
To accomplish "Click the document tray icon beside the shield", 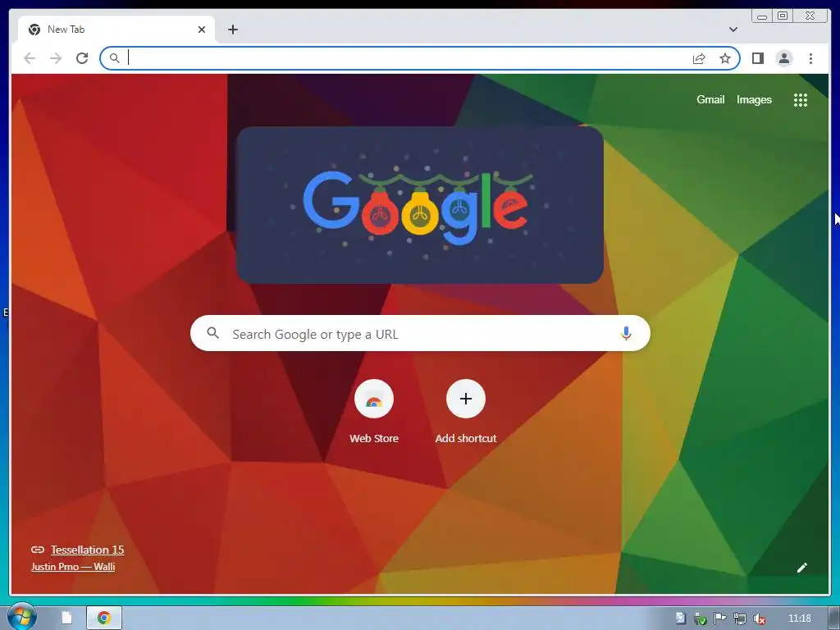I will [680, 619].
